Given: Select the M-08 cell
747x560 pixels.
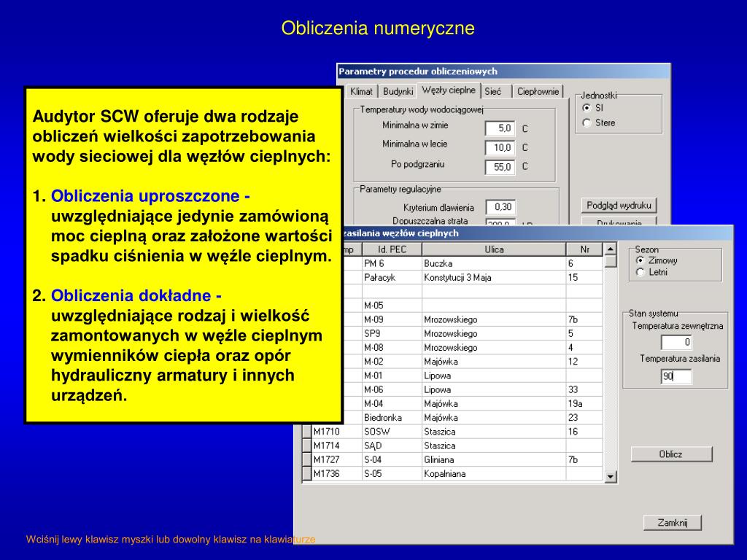Looking at the screenshot, I should click(x=392, y=348).
